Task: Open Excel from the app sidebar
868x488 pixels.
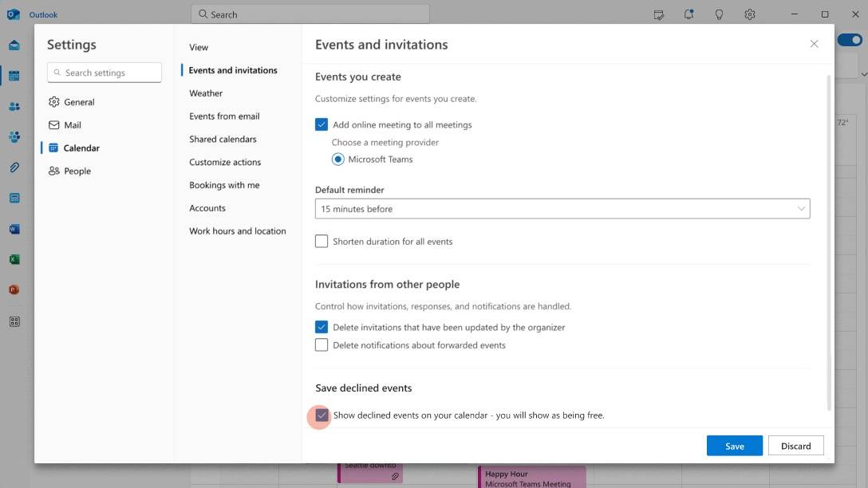Action: point(14,258)
